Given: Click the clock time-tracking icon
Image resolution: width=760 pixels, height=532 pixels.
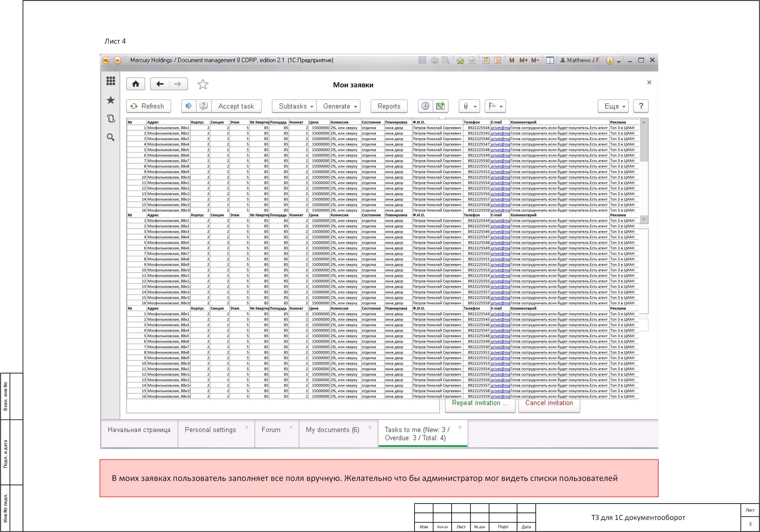Looking at the screenshot, I should point(425,106).
